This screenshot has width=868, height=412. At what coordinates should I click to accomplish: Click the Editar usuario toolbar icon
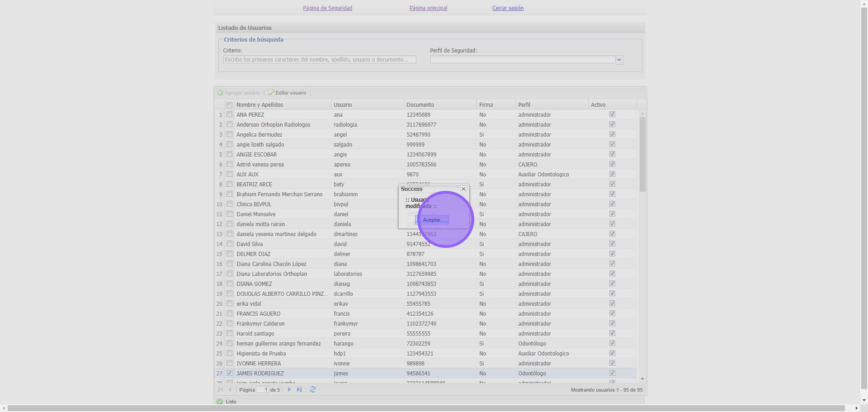(271, 93)
